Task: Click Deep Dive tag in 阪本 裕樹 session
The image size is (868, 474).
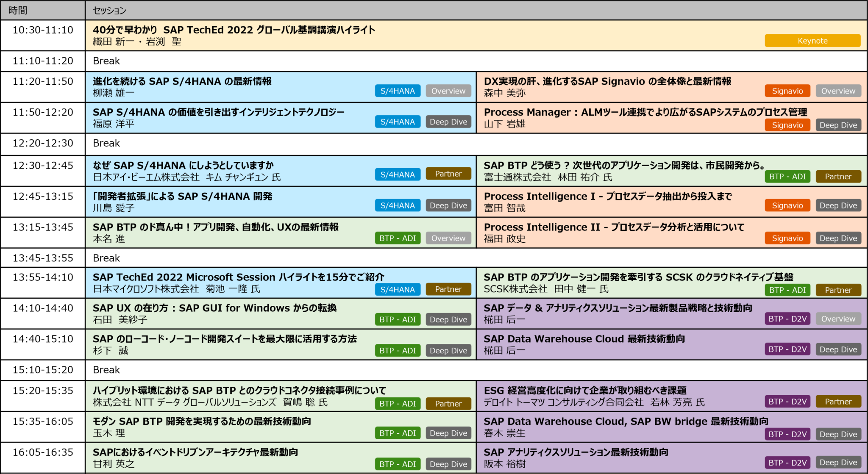Action: click(838, 463)
